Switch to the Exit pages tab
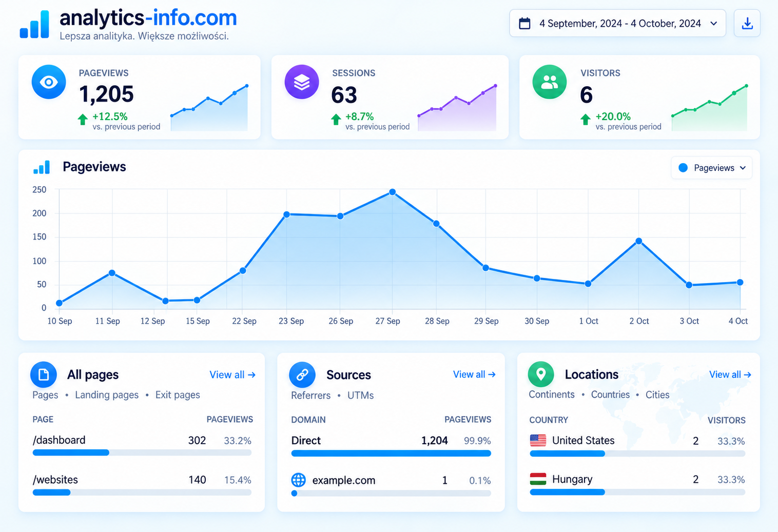 pyautogui.click(x=178, y=395)
